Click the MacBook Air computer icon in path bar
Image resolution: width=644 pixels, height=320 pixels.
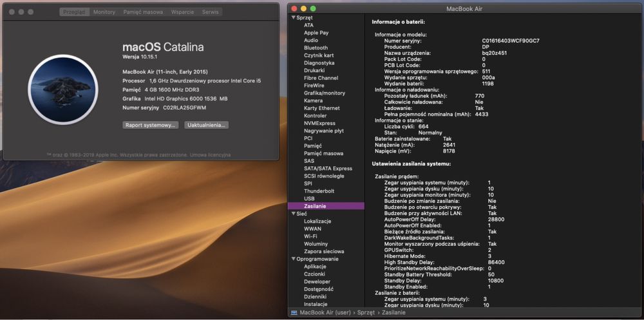coord(294,313)
